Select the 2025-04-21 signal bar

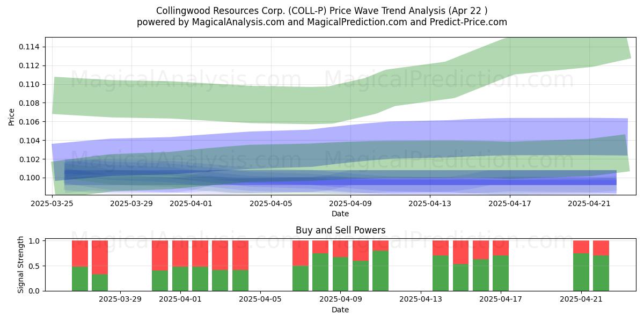pos(581,266)
